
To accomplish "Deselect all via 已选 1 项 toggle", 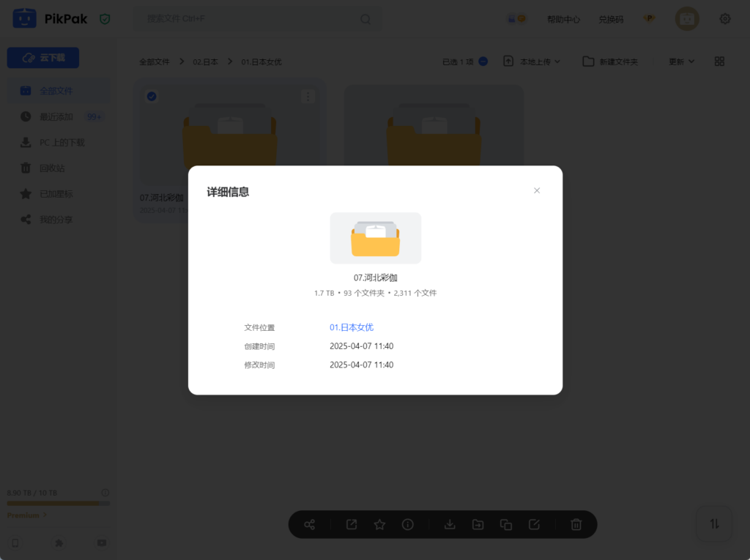I will pyautogui.click(x=483, y=61).
